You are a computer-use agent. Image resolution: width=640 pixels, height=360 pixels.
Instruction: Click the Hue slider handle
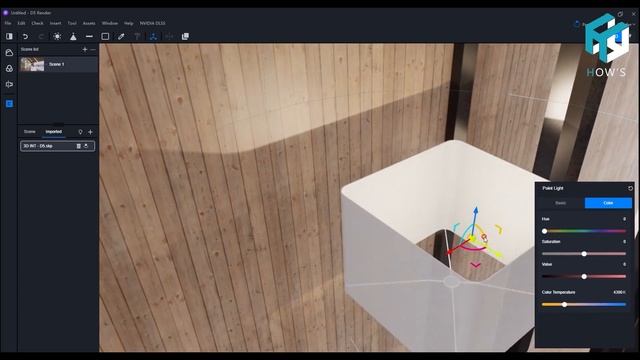pyautogui.click(x=544, y=231)
